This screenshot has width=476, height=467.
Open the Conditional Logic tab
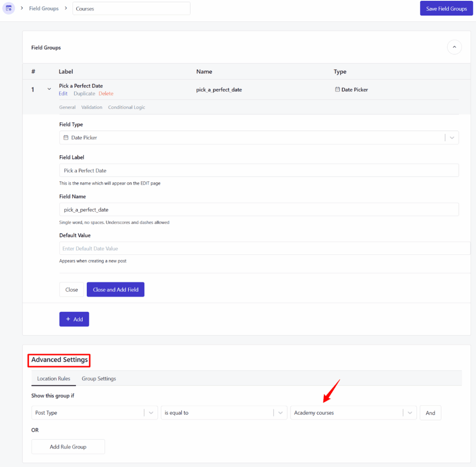coord(126,107)
